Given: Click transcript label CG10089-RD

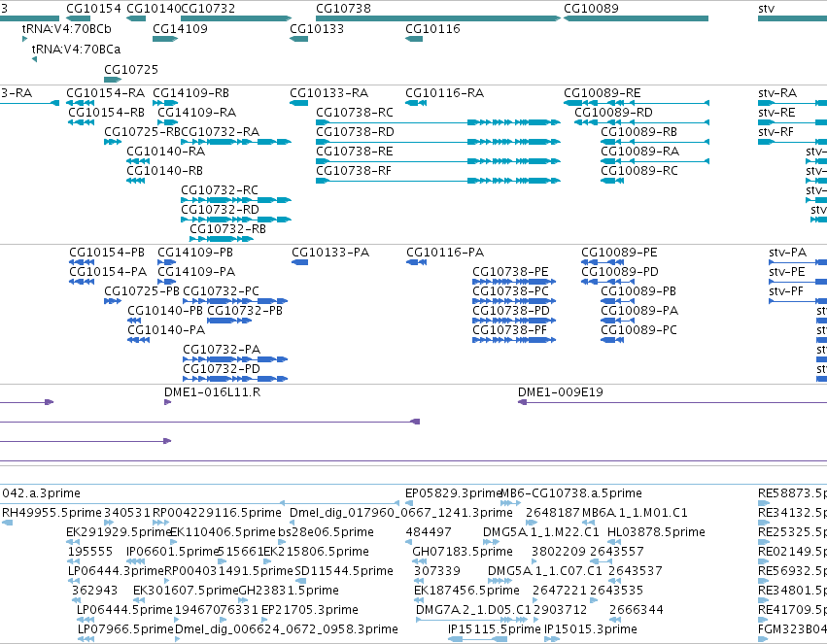Looking at the screenshot, I should tap(613, 113).
